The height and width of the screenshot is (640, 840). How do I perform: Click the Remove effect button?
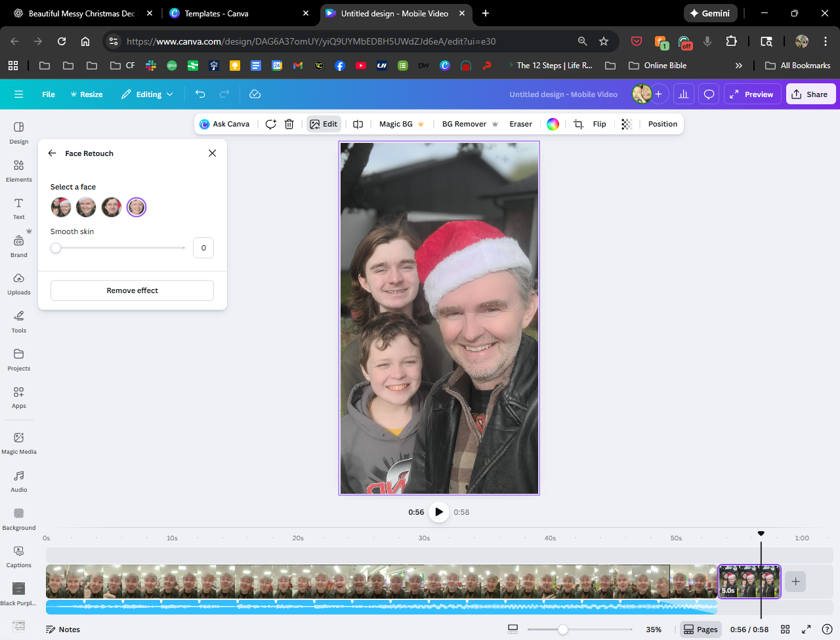132,290
